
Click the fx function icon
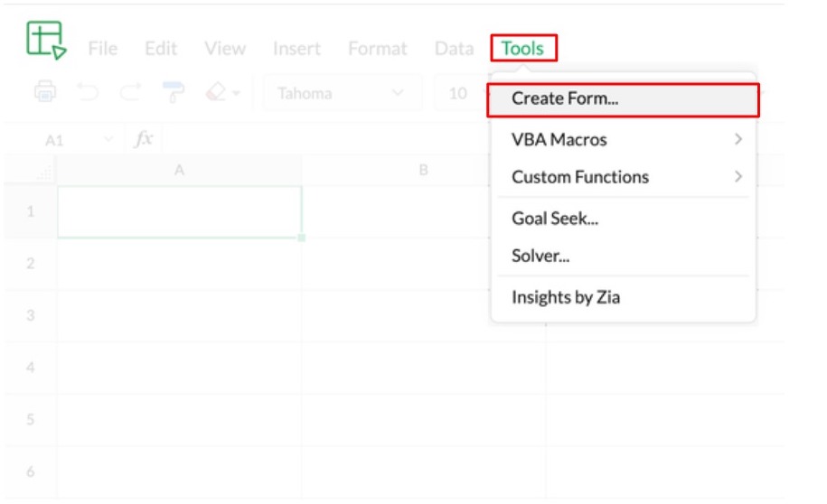point(144,140)
